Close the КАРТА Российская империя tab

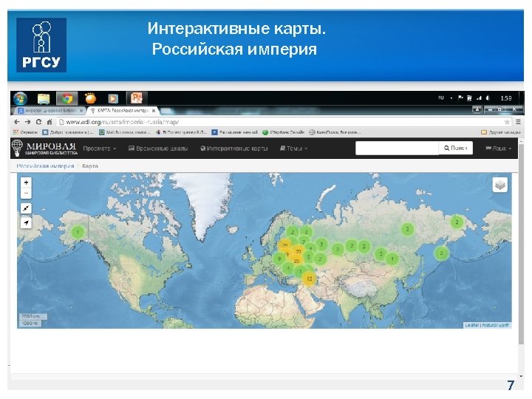(x=154, y=111)
